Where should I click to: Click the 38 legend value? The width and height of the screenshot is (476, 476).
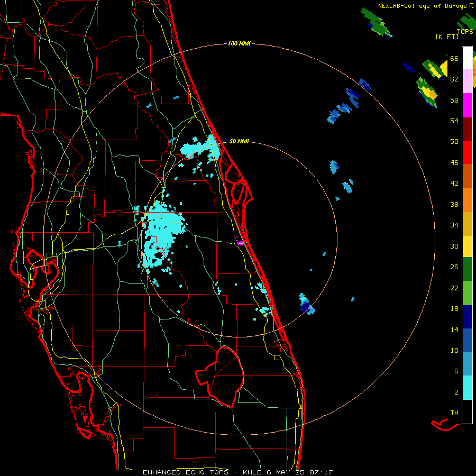tap(454, 205)
